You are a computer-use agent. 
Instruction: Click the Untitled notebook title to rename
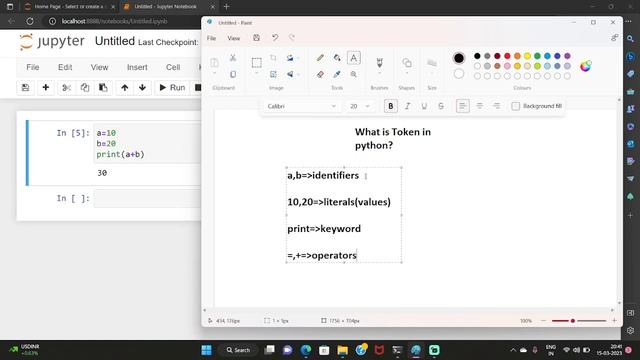pyautogui.click(x=115, y=41)
